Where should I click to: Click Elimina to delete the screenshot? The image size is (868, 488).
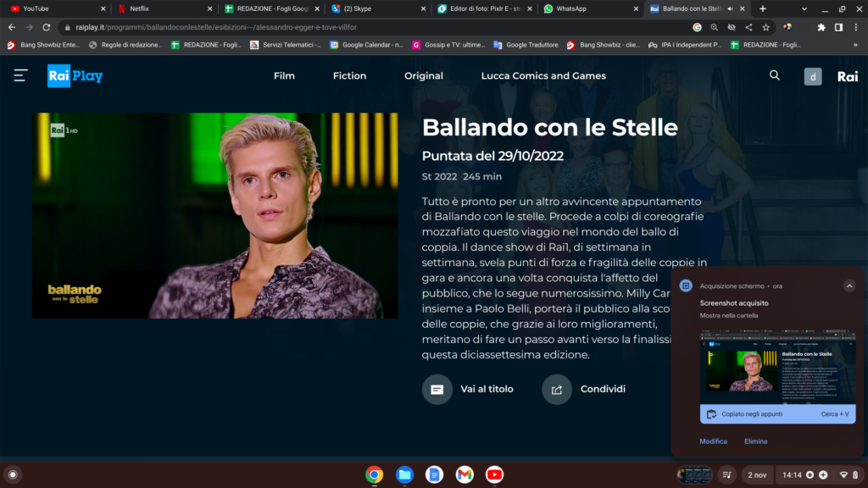click(755, 441)
